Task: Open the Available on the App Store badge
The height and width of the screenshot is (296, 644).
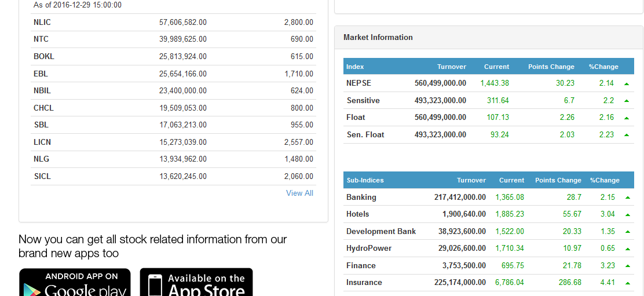Action: click(196, 282)
